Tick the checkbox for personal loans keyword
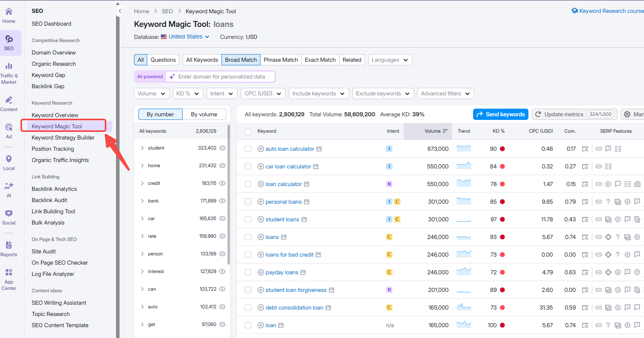 click(x=248, y=202)
